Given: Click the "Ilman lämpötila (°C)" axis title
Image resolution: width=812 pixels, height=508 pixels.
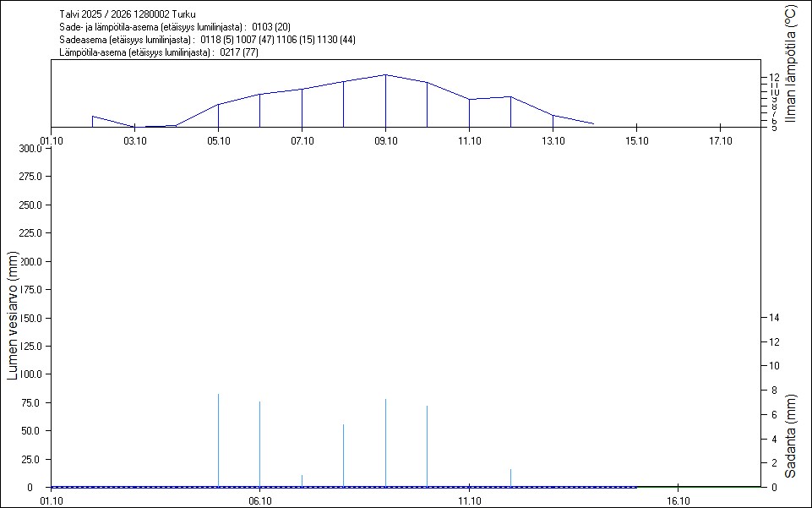Looking at the screenshot, I should (791, 63).
